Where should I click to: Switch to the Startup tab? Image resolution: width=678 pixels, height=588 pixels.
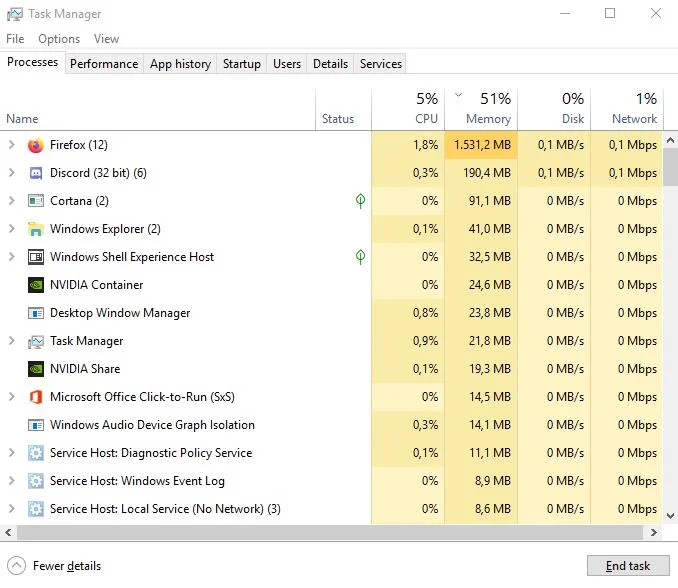pyautogui.click(x=242, y=64)
